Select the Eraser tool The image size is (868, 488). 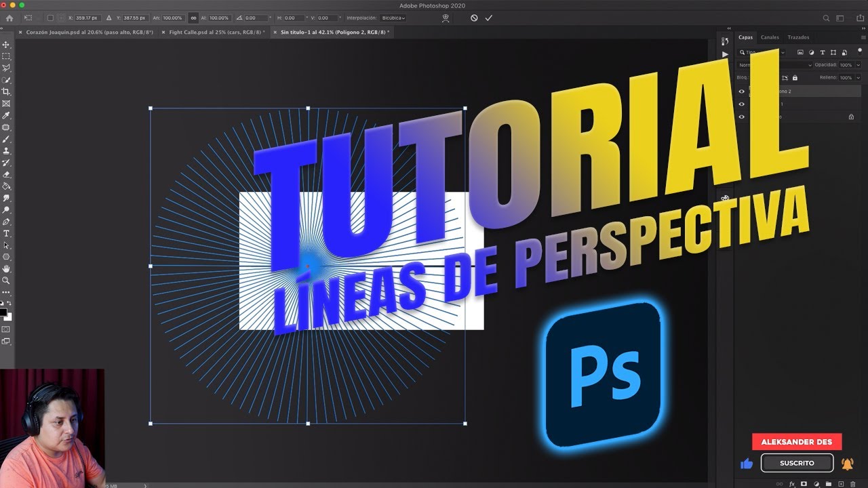[x=6, y=174]
